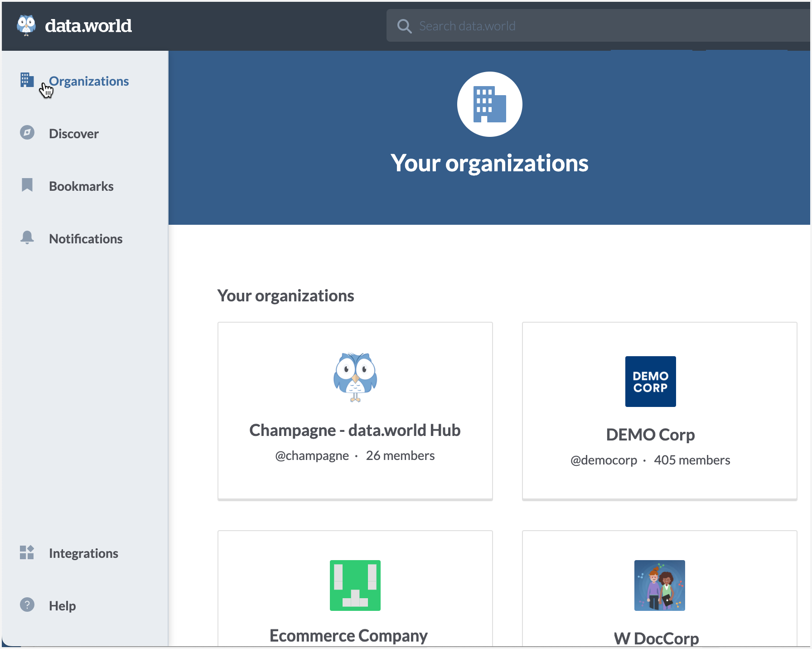Click the data.world owl logo icon
The width and height of the screenshot is (812, 658).
point(26,25)
